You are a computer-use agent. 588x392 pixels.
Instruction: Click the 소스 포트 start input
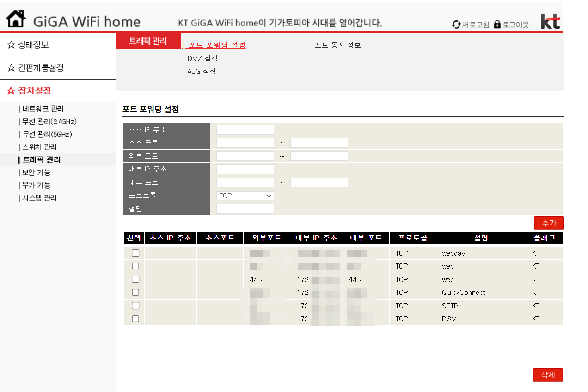click(x=245, y=143)
